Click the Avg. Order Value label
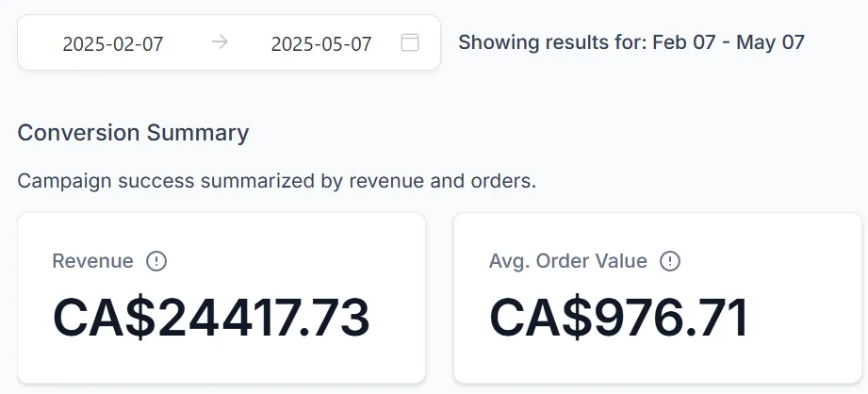This screenshot has height=394, width=868. click(x=568, y=261)
